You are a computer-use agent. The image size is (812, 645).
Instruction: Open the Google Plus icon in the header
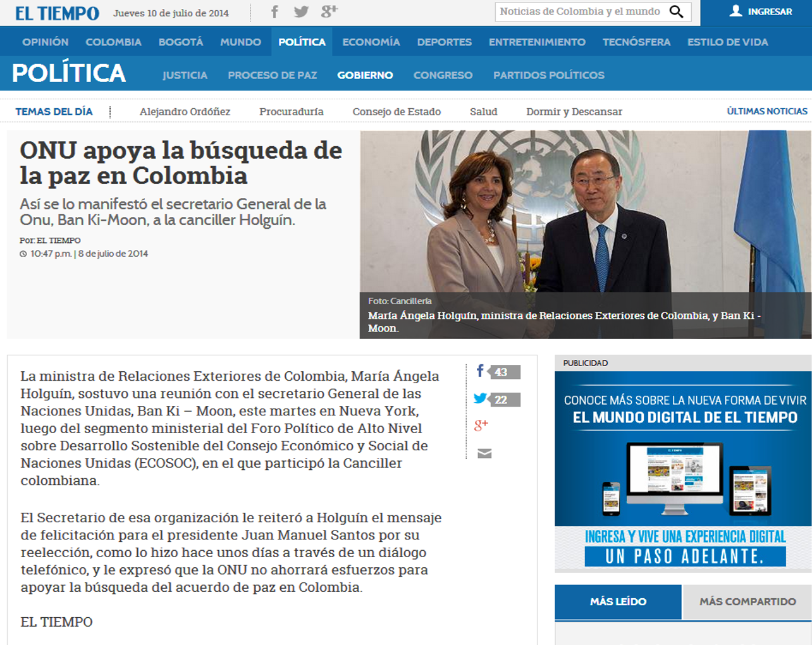click(329, 11)
